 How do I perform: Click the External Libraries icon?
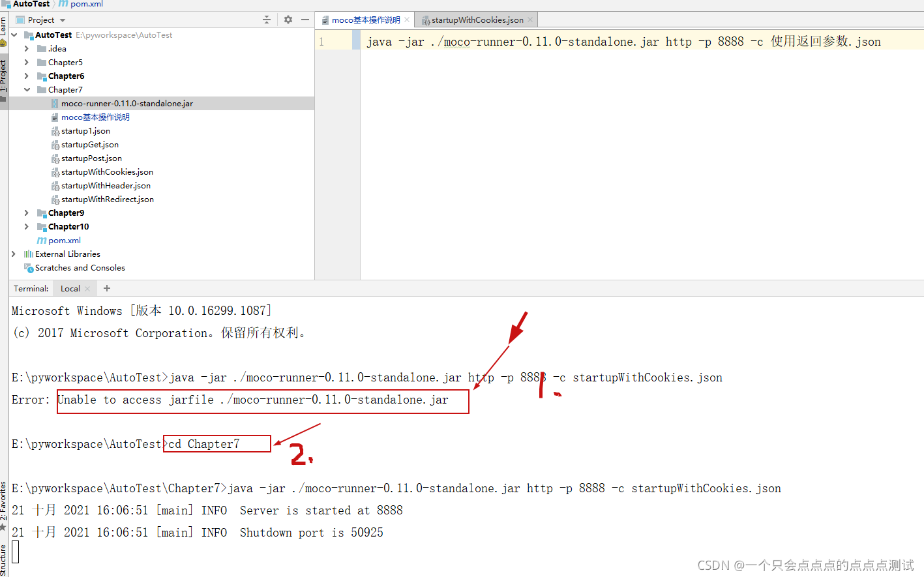click(29, 254)
